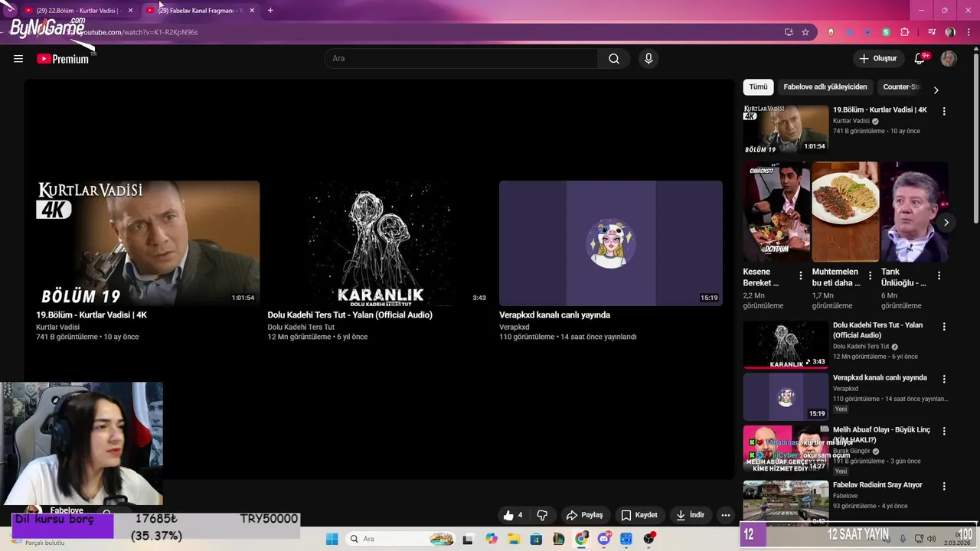
Task: Dislike the video with thumbs down
Action: (542, 515)
